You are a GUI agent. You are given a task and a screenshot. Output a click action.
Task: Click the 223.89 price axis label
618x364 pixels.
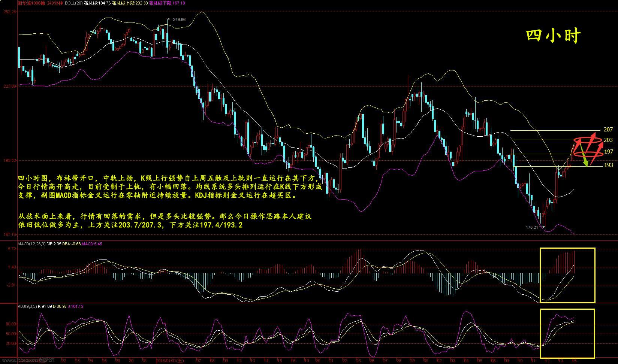(x=9, y=86)
